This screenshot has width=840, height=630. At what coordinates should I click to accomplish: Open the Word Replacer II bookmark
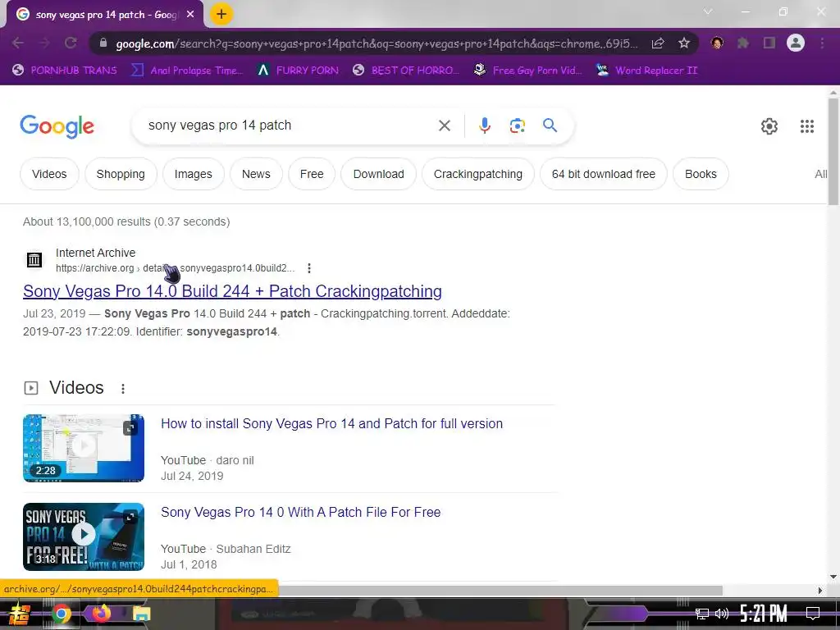tap(647, 71)
